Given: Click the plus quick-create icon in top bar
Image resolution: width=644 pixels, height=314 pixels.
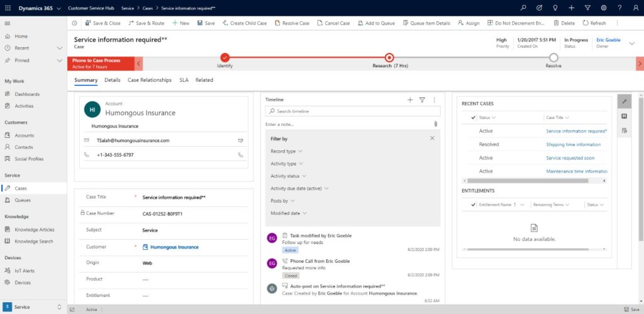Looking at the screenshot, I should 571,8.
